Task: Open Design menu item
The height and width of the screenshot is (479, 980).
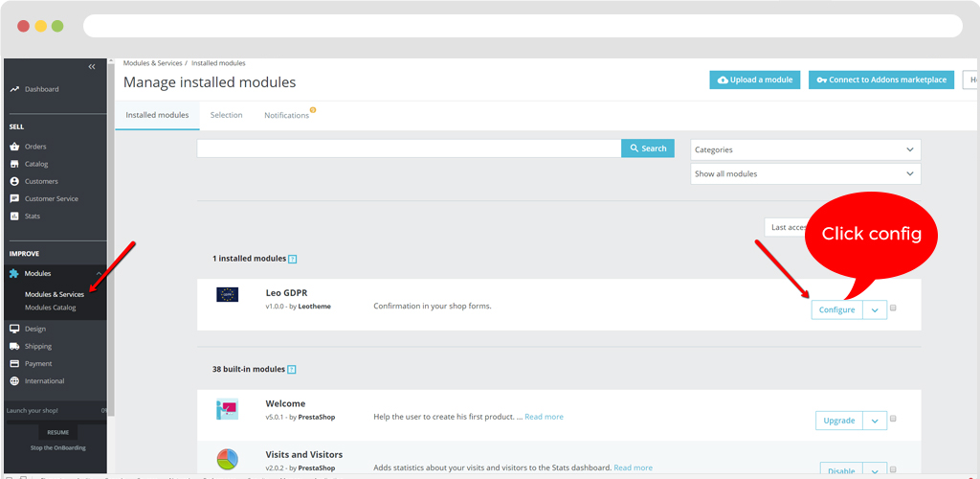Action: [35, 329]
